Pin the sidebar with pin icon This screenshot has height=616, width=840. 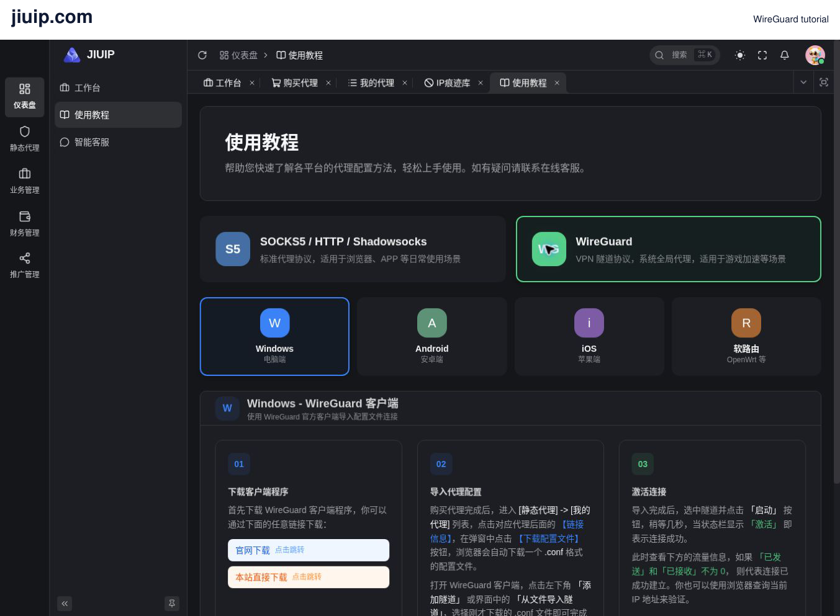point(172,603)
